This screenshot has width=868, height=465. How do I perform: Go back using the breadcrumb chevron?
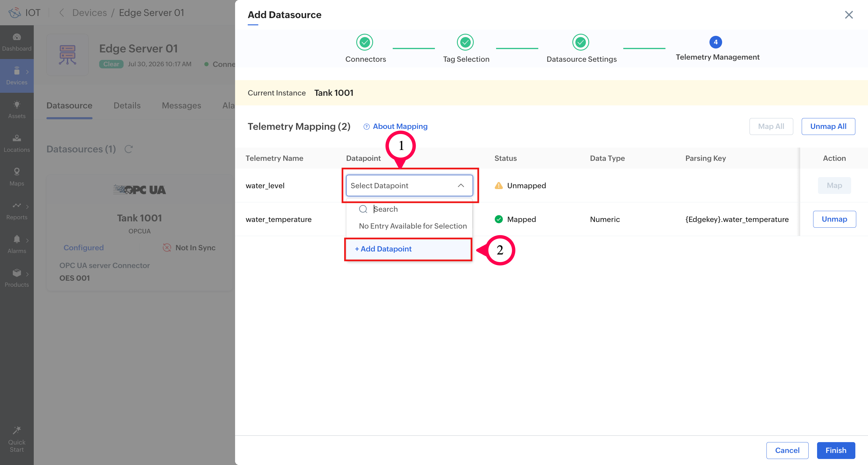tap(61, 13)
